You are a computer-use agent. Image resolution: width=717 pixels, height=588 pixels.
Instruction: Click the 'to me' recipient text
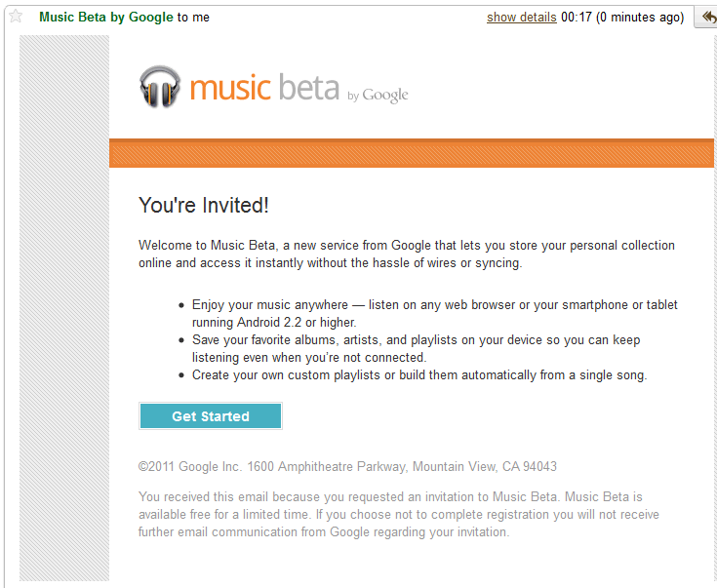point(193,18)
